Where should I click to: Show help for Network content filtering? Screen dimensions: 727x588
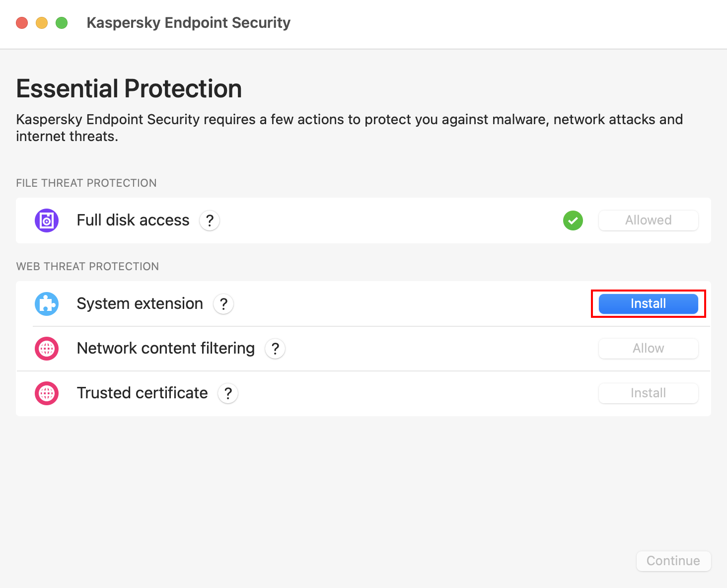275,349
